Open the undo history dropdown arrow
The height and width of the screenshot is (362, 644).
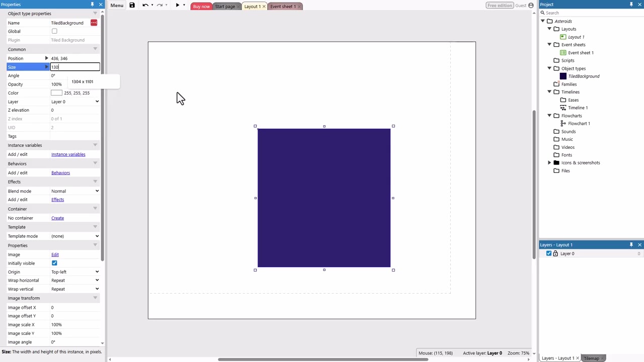pos(152,6)
